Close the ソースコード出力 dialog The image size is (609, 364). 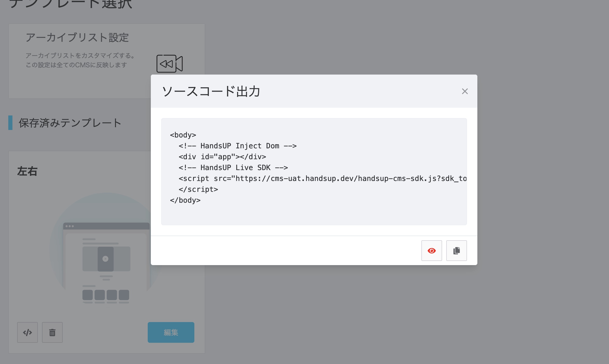(x=465, y=91)
